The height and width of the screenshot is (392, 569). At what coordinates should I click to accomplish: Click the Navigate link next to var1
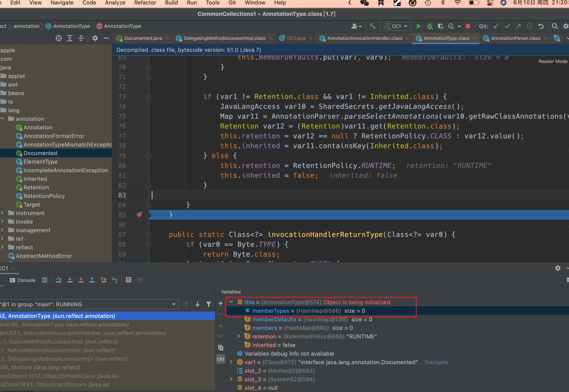436,362
